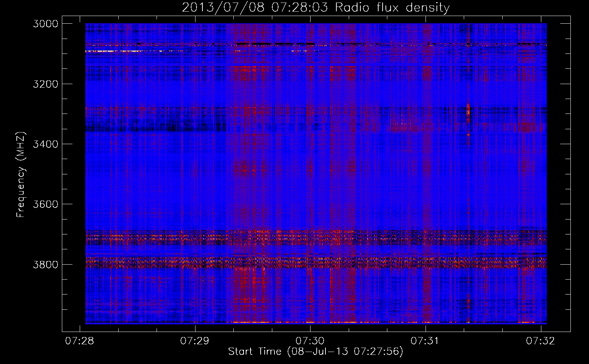
Task: Click the 07:28 time axis label
Action: point(80,341)
